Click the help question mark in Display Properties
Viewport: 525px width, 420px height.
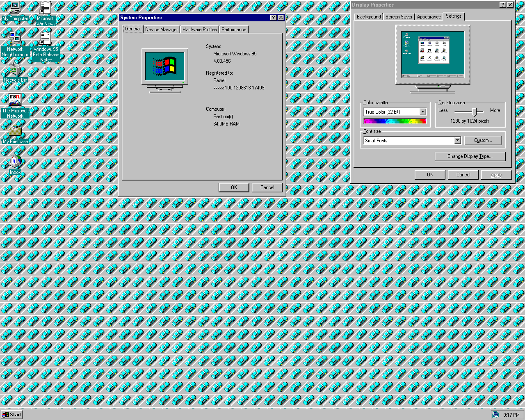pos(503,5)
